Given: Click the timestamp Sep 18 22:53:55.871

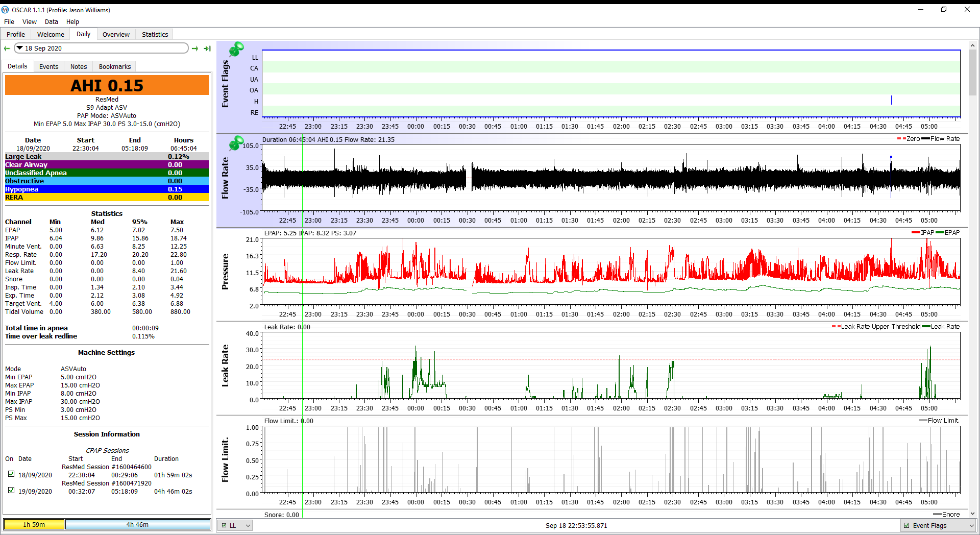Looking at the screenshot, I should coord(576,525).
